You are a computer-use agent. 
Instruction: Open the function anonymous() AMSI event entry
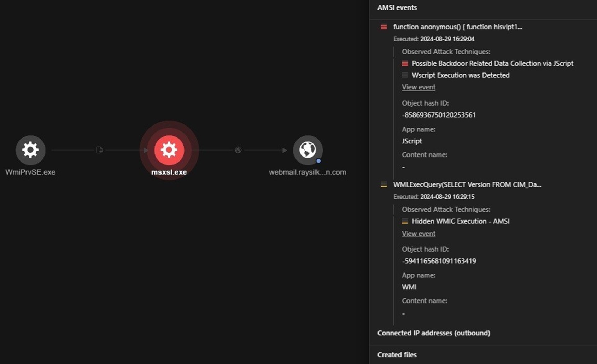point(457,27)
